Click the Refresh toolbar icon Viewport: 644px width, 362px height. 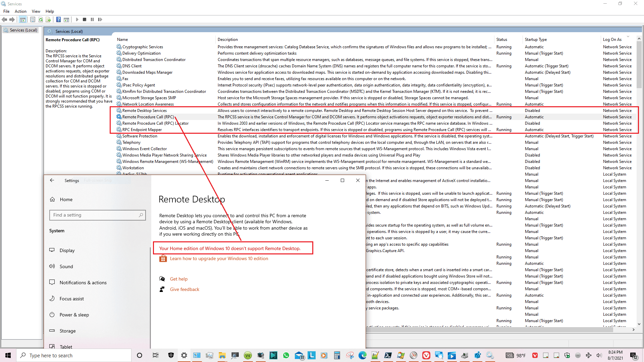[41, 19]
